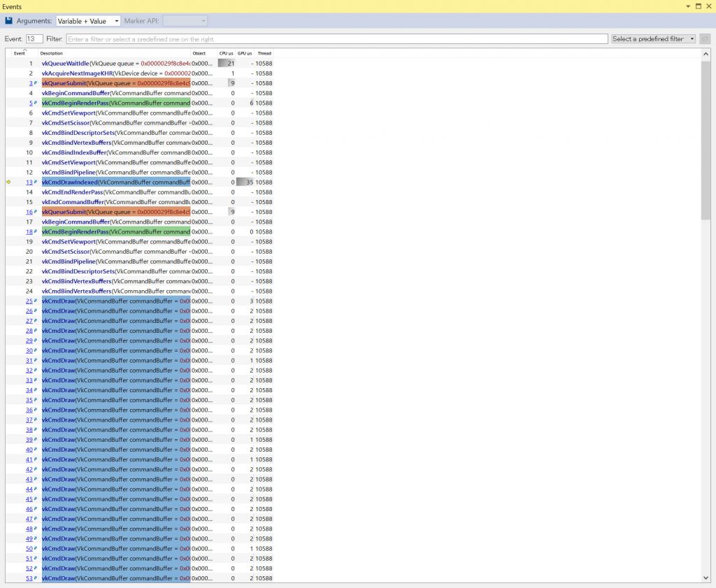Click the Object value in event 2 row
716x588 pixels.
tap(202, 73)
